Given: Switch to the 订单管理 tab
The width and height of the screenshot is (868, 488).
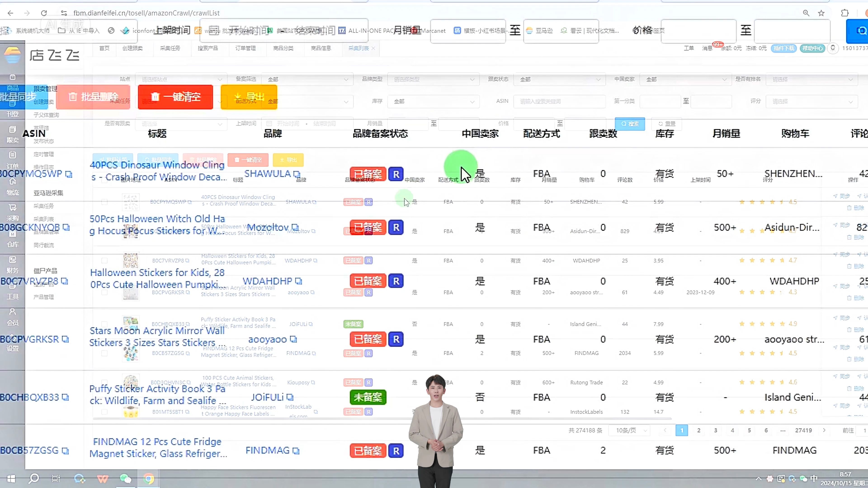Looking at the screenshot, I should pyautogui.click(x=246, y=49).
